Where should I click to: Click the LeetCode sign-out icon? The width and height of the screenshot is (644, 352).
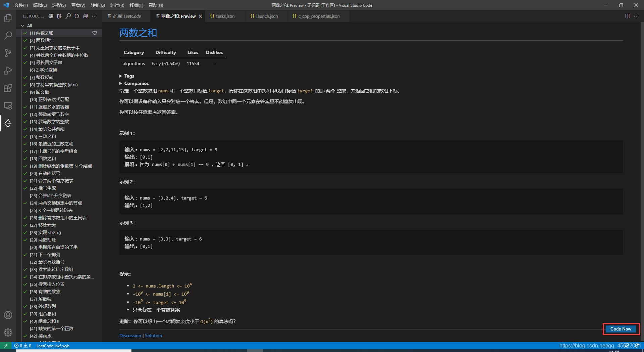click(x=59, y=16)
